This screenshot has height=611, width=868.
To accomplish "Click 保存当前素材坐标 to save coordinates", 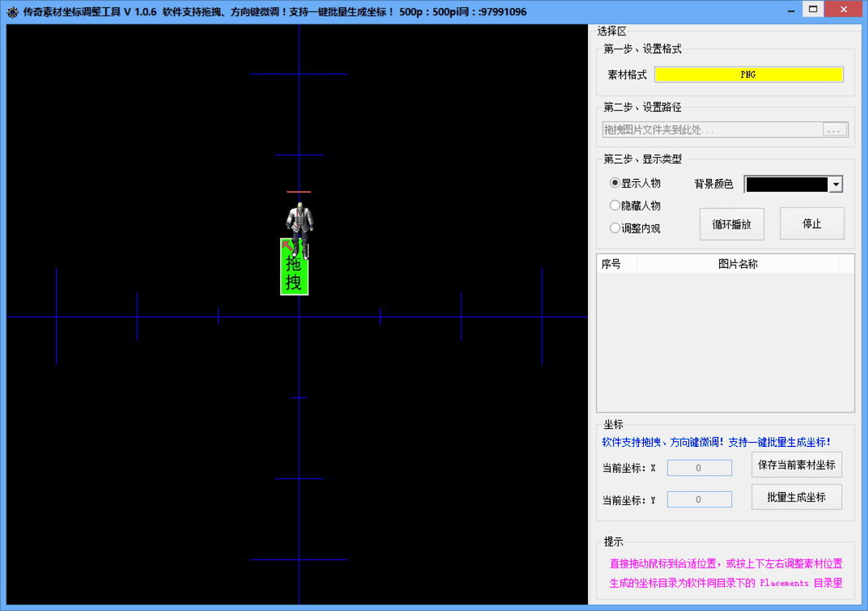I will coord(796,464).
